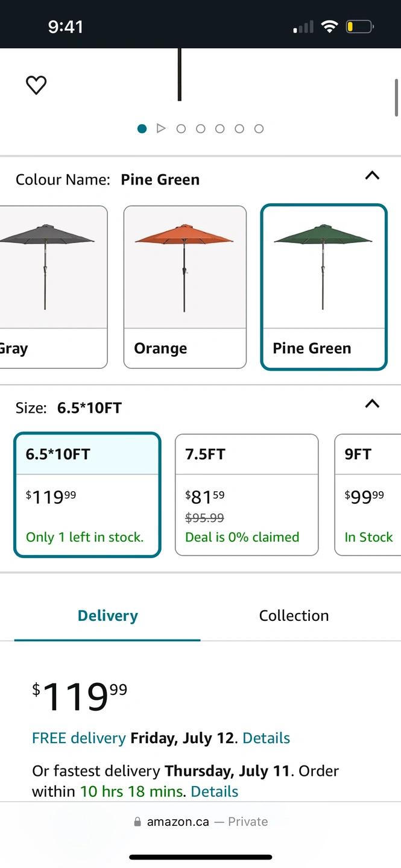The height and width of the screenshot is (868, 401).
Task: Switch to the Collection tab
Action: point(294,615)
